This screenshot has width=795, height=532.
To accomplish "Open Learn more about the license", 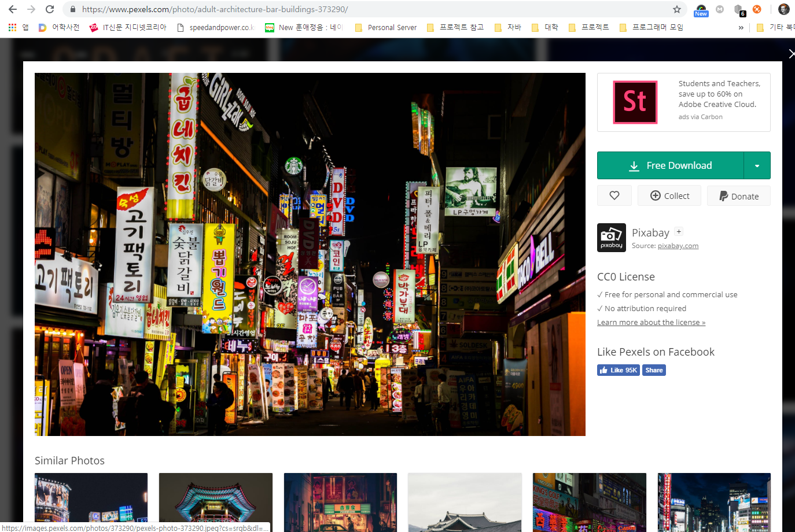I will point(651,322).
